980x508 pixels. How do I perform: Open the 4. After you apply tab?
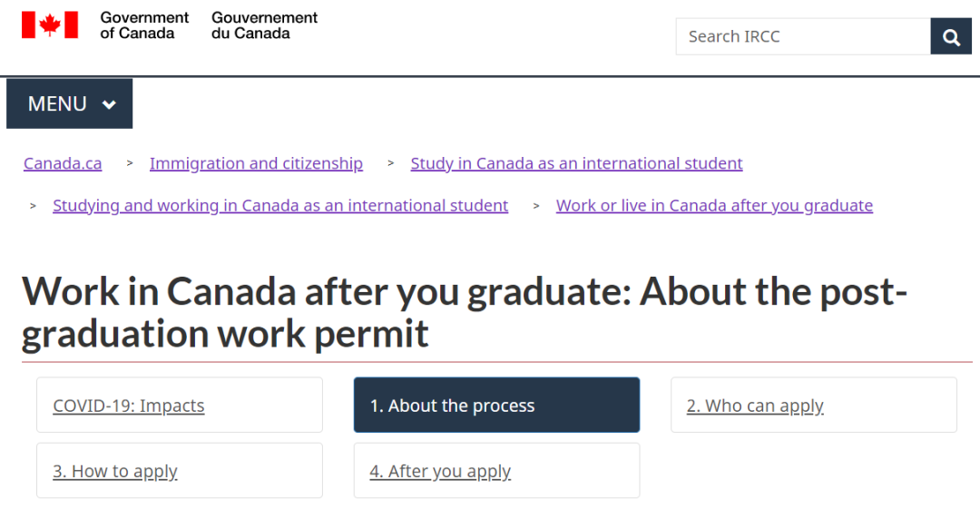[440, 471]
